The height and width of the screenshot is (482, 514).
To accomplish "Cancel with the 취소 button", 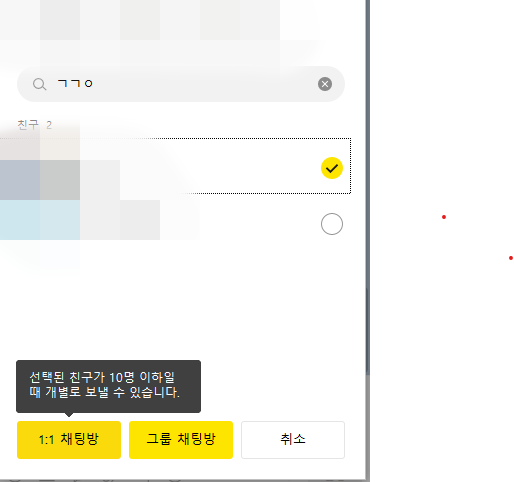I will (293, 440).
